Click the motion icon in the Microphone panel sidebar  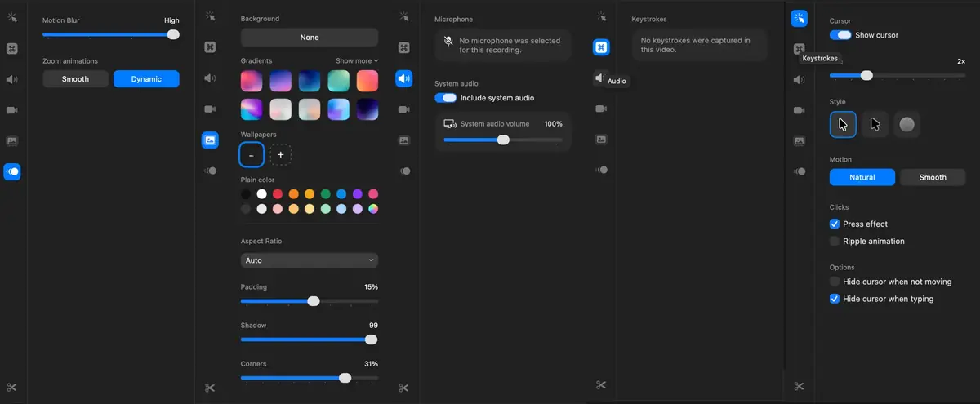point(404,171)
